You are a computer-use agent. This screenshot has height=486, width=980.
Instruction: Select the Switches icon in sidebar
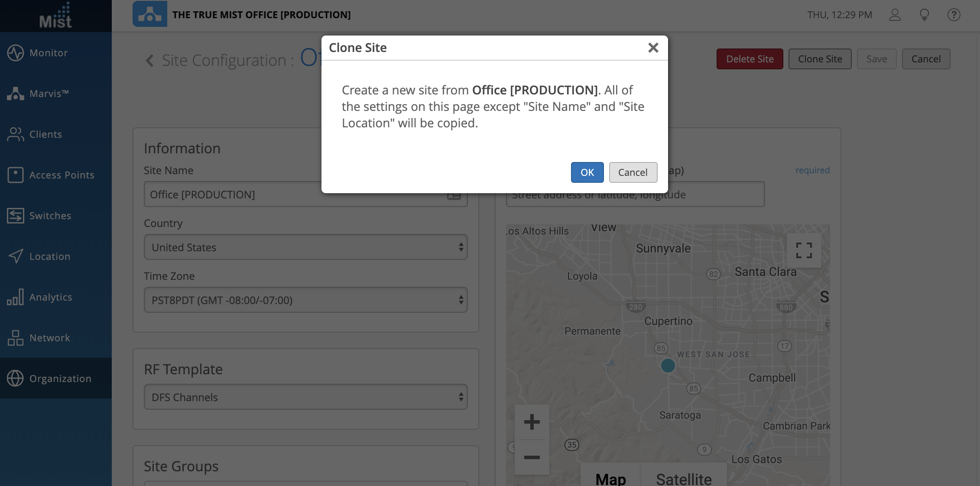[16, 216]
